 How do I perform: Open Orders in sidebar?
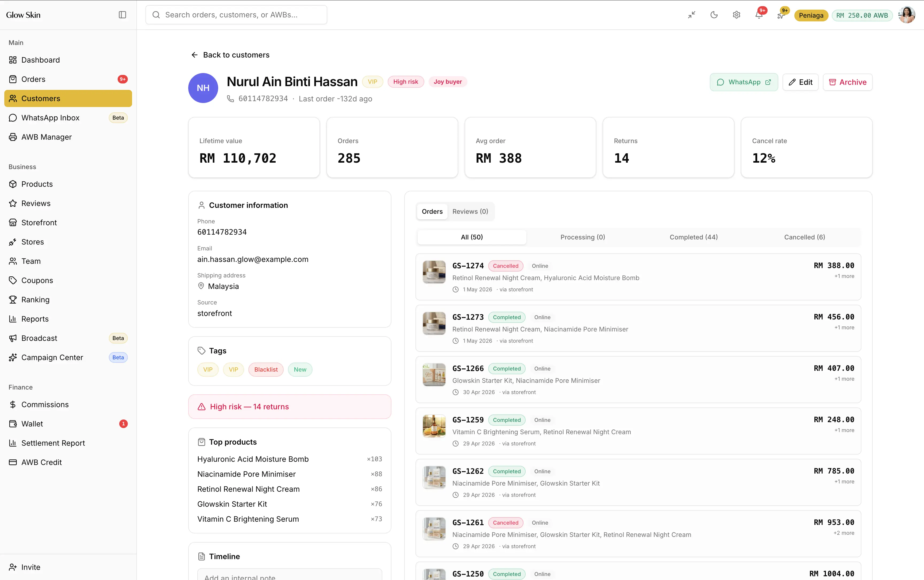pos(68,79)
